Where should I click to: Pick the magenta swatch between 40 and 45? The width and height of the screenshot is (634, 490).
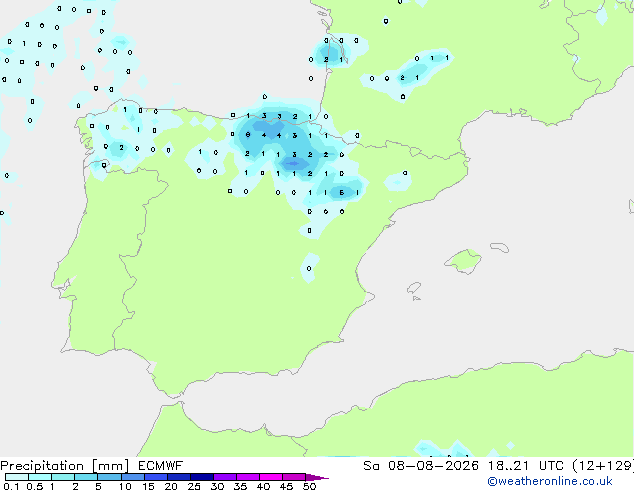[271, 477]
